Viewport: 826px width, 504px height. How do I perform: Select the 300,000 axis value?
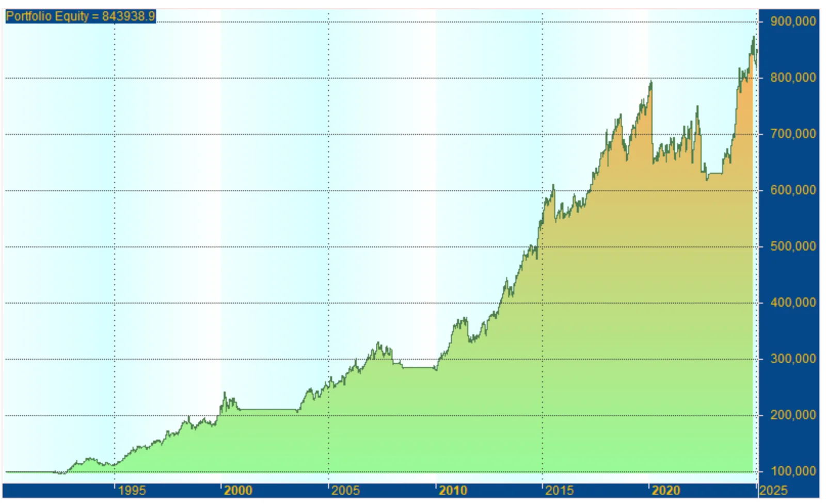pos(793,359)
